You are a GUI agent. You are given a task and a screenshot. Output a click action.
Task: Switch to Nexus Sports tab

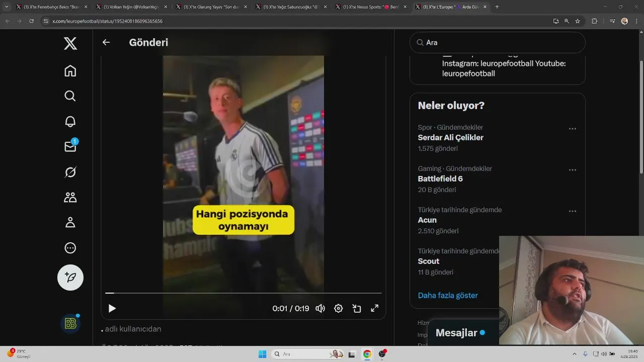370,7
